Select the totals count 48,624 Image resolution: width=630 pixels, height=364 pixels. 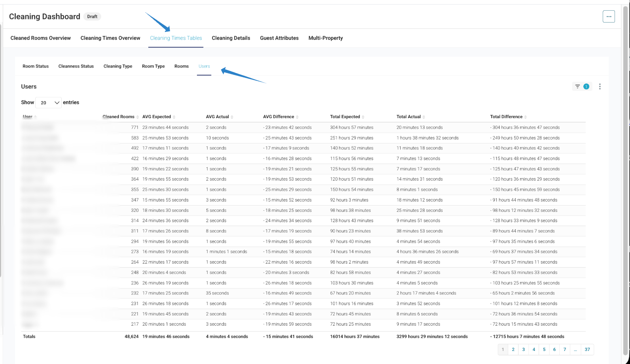132,337
